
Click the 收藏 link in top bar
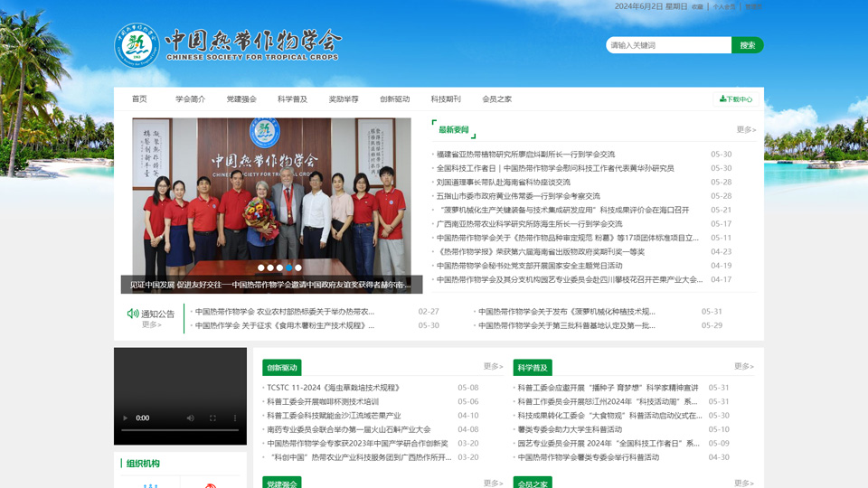point(697,6)
